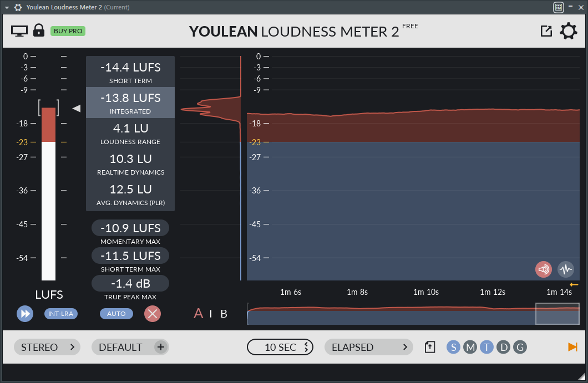Click the overview timeline selection box
The height and width of the screenshot is (383, 588).
click(x=557, y=314)
